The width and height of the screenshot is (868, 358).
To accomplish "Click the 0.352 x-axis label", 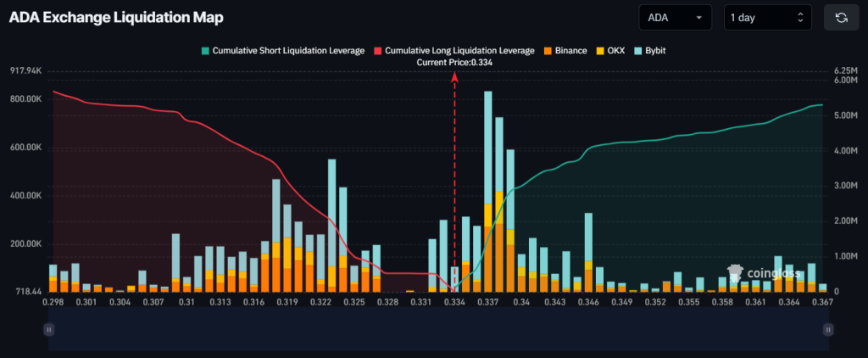I will click(x=655, y=303).
